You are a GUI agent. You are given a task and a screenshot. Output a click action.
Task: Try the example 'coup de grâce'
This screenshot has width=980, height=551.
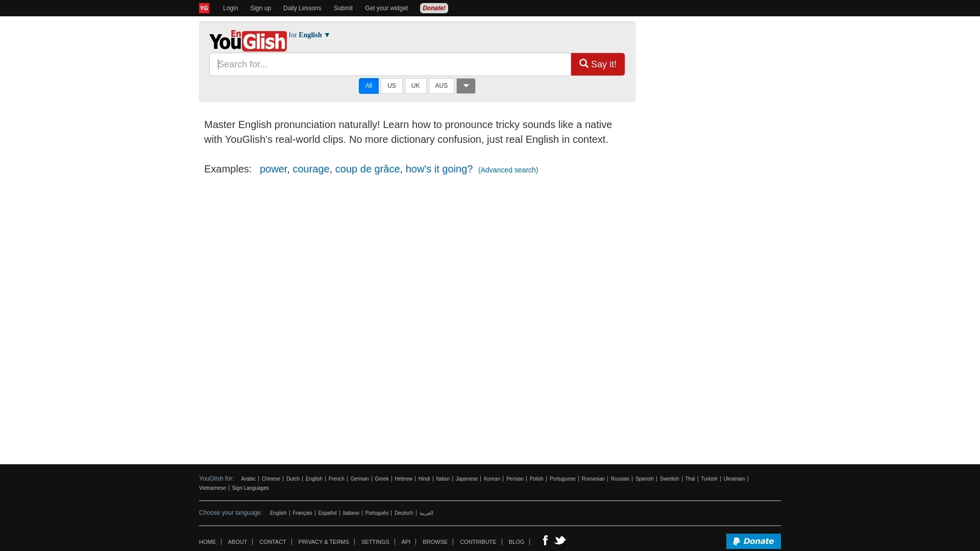coord(367,169)
